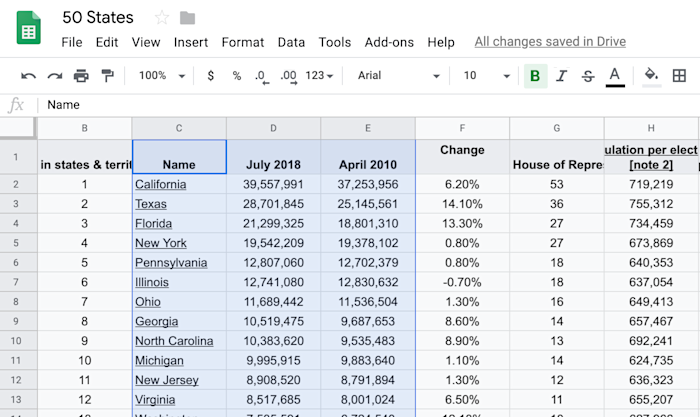The image size is (700, 417).
Task: Click the Redo arrow icon
Action: [x=55, y=76]
